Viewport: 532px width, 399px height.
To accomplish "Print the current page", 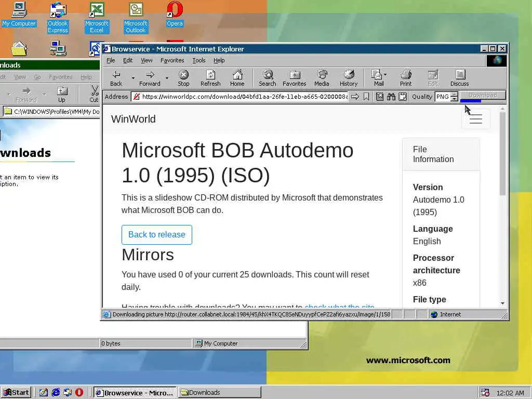I will click(x=405, y=78).
